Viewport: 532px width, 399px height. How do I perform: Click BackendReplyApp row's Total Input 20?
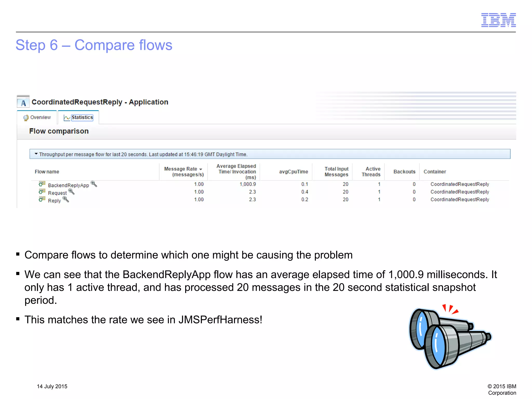345,184
